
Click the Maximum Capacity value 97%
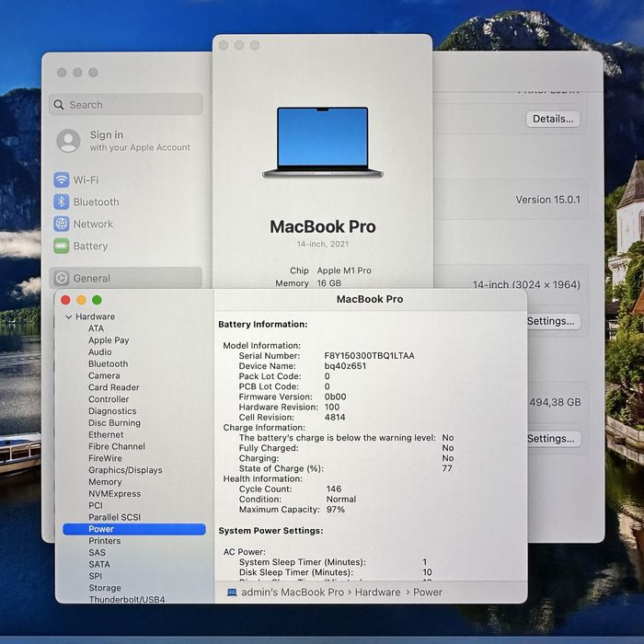tap(335, 510)
